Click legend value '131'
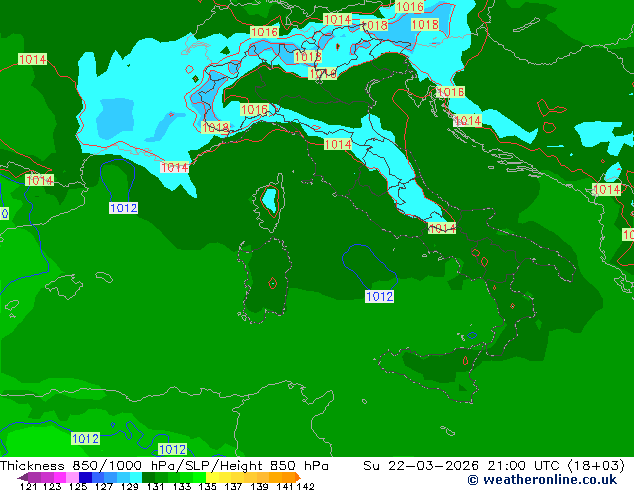This screenshot has width=634, height=490. click(x=155, y=486)
